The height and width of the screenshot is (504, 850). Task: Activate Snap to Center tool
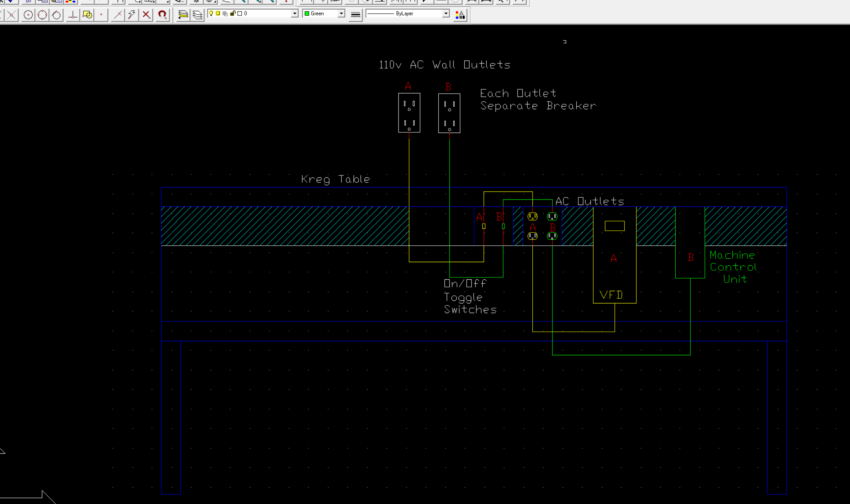[x=28, y=15]
